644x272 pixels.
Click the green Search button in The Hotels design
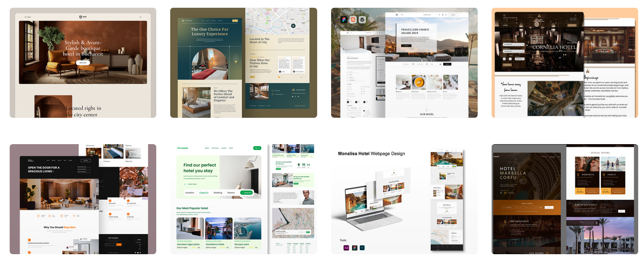click(246, 193)
